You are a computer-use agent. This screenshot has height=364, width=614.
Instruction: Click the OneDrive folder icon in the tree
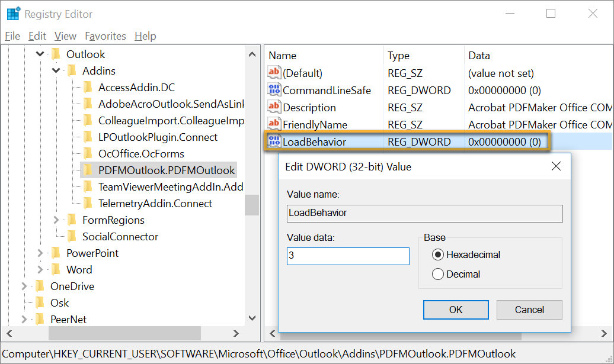click(39, 286)
